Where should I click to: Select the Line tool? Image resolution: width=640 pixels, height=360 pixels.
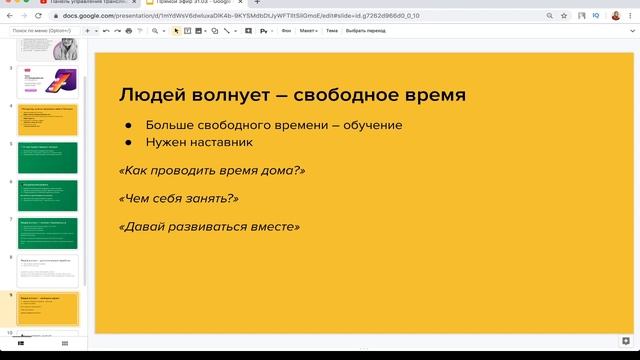coord(227,31)
